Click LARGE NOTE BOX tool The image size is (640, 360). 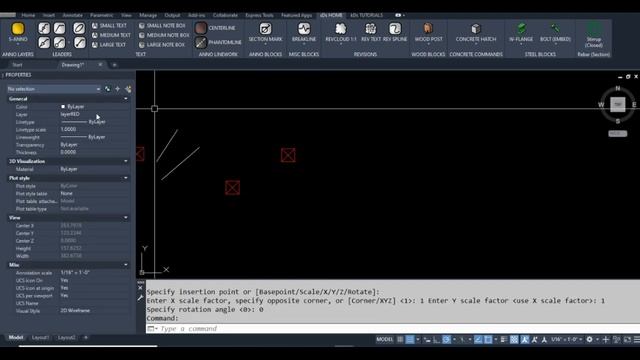(x=162, y=45)
